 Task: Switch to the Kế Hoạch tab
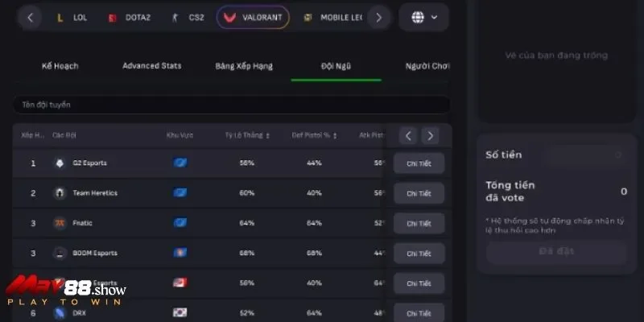(x=60, y=66)
